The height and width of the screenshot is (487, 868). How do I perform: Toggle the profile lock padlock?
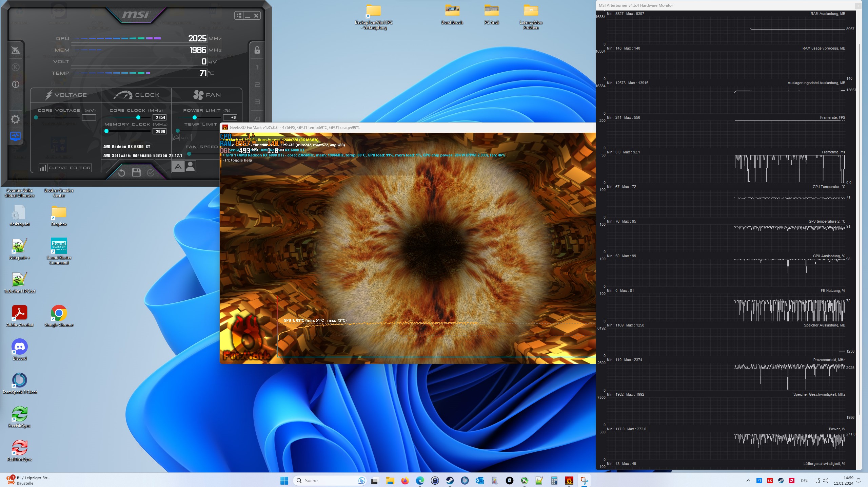257,50
